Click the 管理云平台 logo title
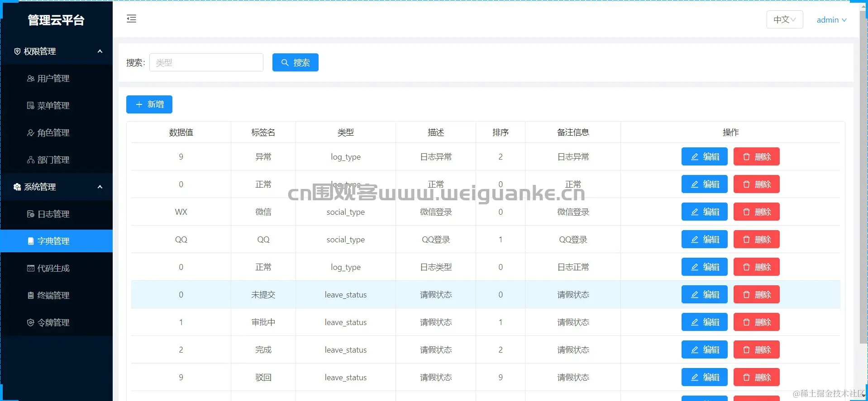Viewport: 868px width, 401px height. tap(56, 20)
